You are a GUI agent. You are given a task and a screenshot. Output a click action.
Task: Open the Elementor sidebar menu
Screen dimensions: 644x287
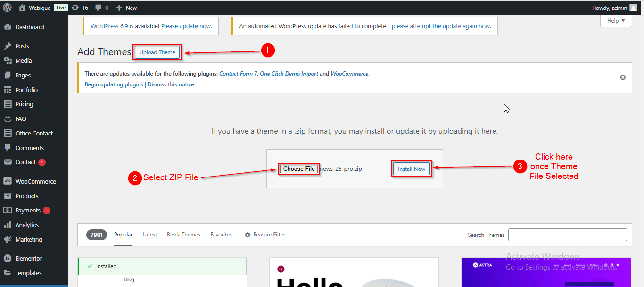point(28,258)
